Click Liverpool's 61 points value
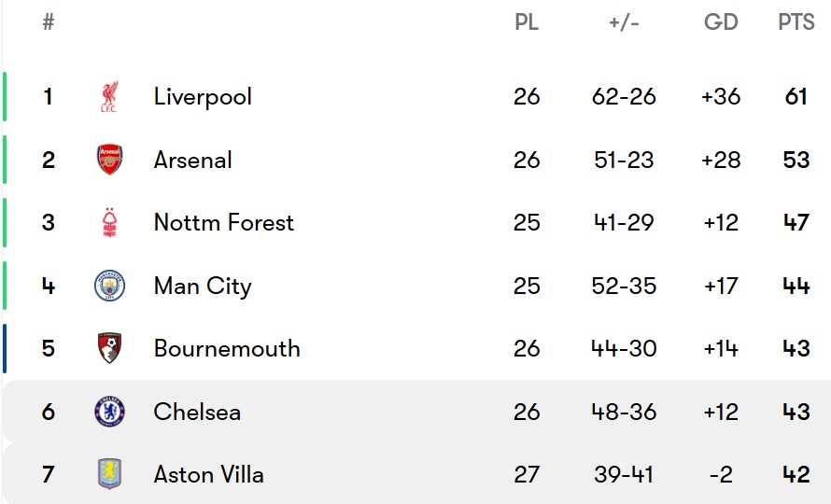831x504 pixels. pyautogui.click(x=796, y=97)
